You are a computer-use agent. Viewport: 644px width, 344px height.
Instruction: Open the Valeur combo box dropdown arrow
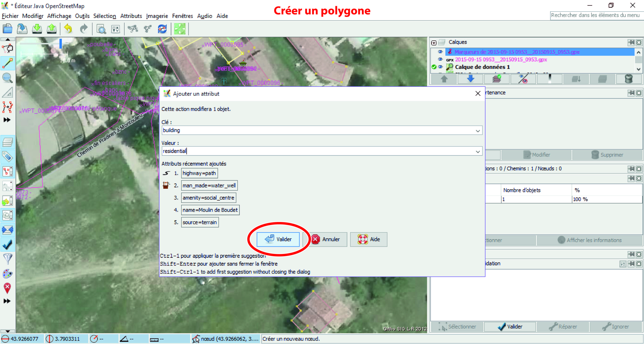478,152
